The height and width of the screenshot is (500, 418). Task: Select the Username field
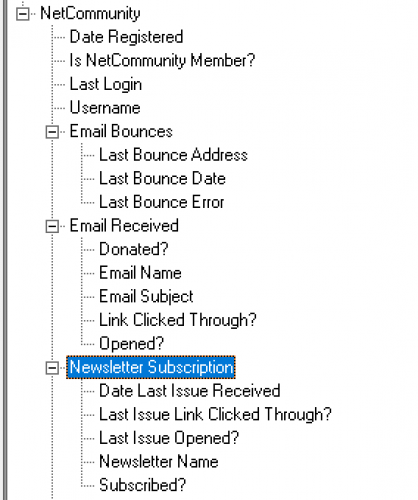(105, 108)
